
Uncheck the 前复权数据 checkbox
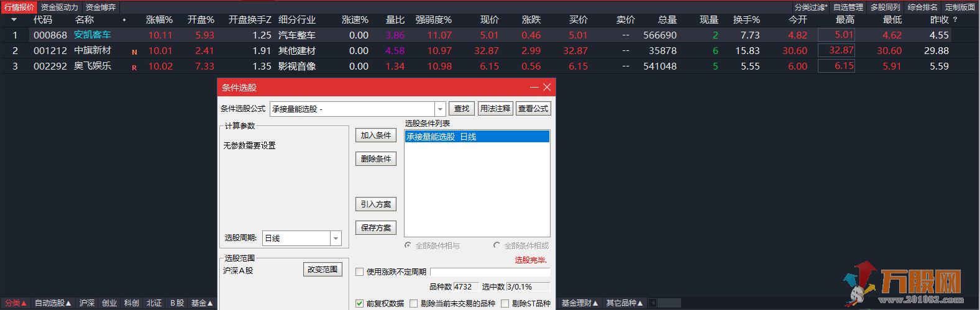point(360,303)
